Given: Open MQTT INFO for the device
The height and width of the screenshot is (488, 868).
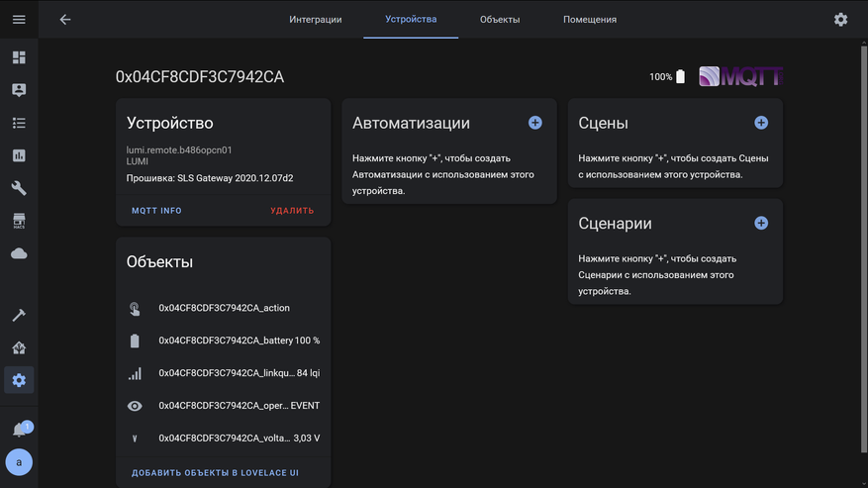Looking at the screenshot, I should pos(156,211).
